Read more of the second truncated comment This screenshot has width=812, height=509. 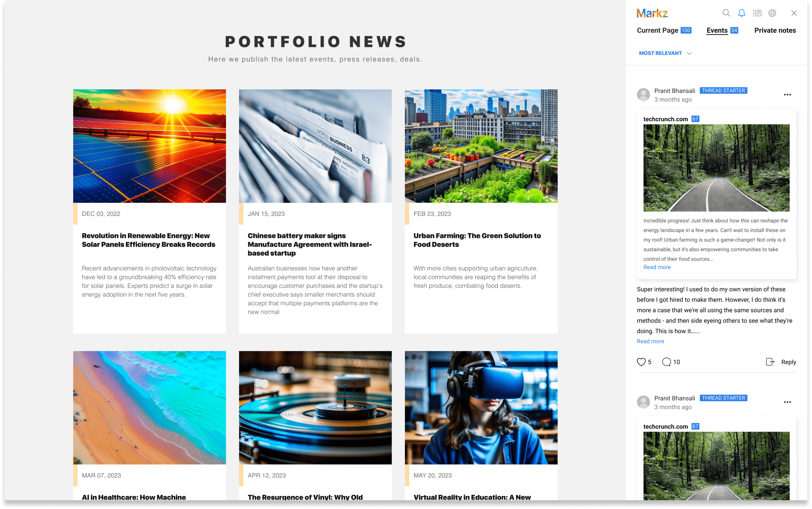point(651,341)
